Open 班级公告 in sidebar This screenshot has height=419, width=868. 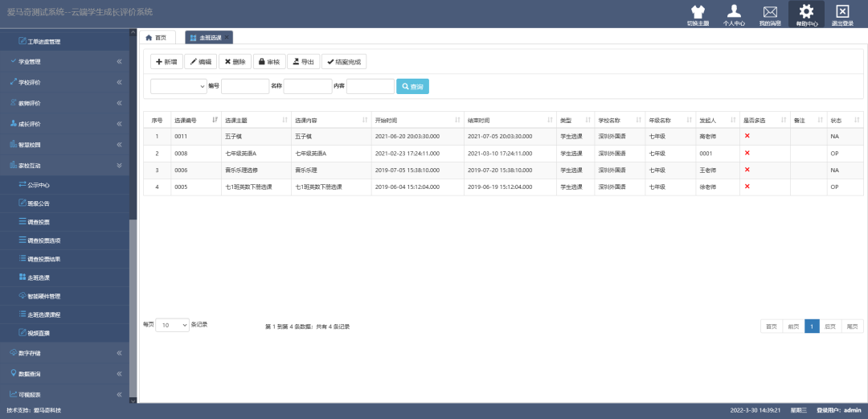pyautogui.click(x=64, y=203)
